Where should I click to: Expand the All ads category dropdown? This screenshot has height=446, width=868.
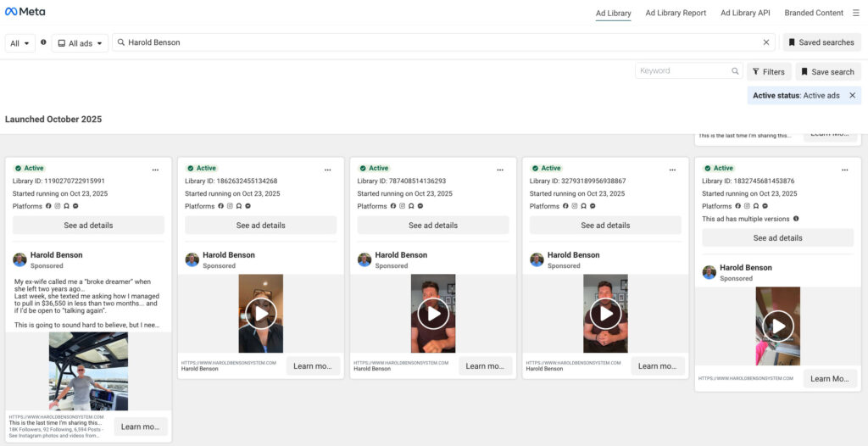(x=81, y=43)
